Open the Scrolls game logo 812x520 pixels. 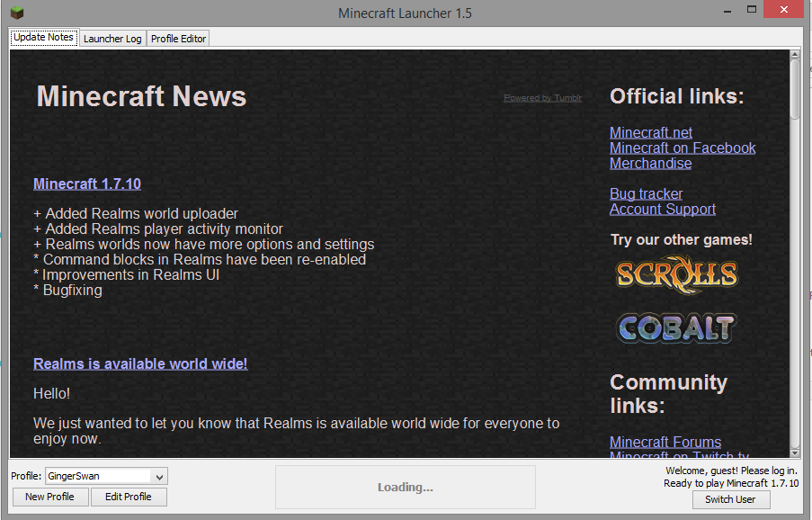coord(676,274)
